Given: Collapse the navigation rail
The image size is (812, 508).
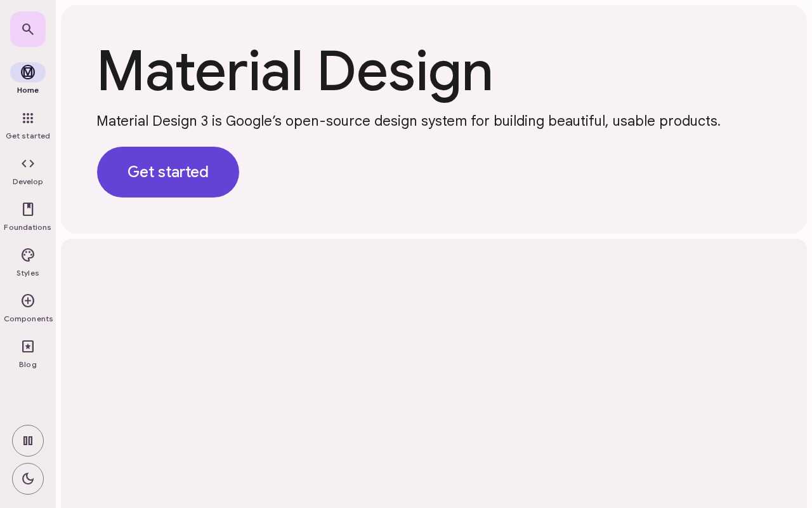Looking at the screenshot, I should (x=28, y=441).
